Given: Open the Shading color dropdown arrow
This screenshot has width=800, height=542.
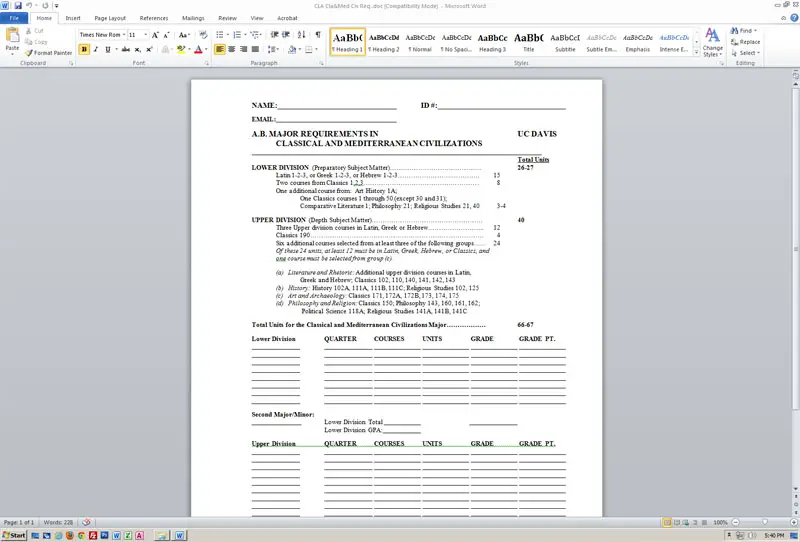Looking at the screenshot, I should pyautogui.click(x=299, y=50).
